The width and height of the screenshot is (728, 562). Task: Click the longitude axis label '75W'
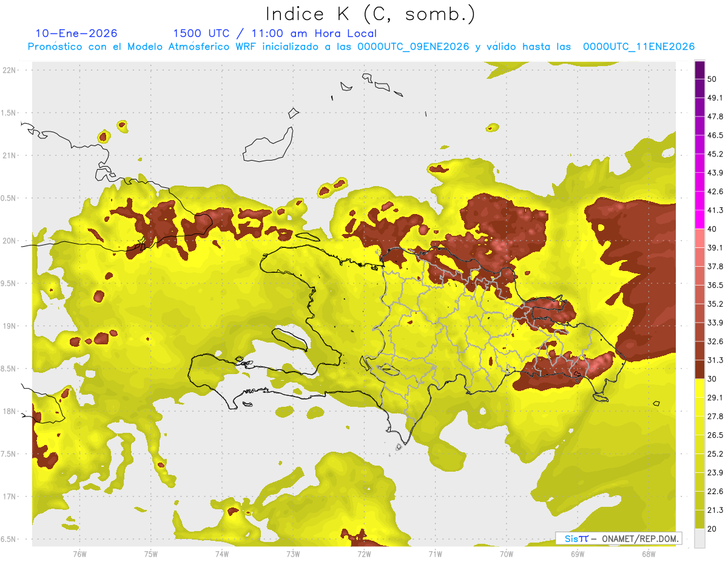pos(151,554)
